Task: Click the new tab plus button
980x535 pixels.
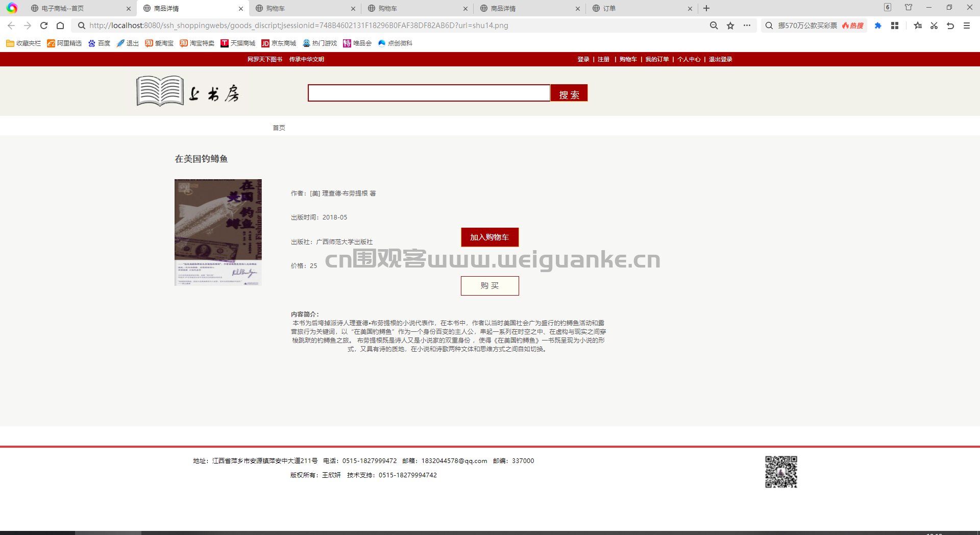Action: pyautogui.click(x=706, y=8)
